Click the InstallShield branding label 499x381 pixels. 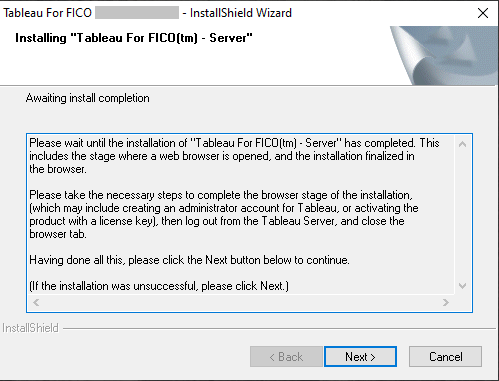pos(30,328)
